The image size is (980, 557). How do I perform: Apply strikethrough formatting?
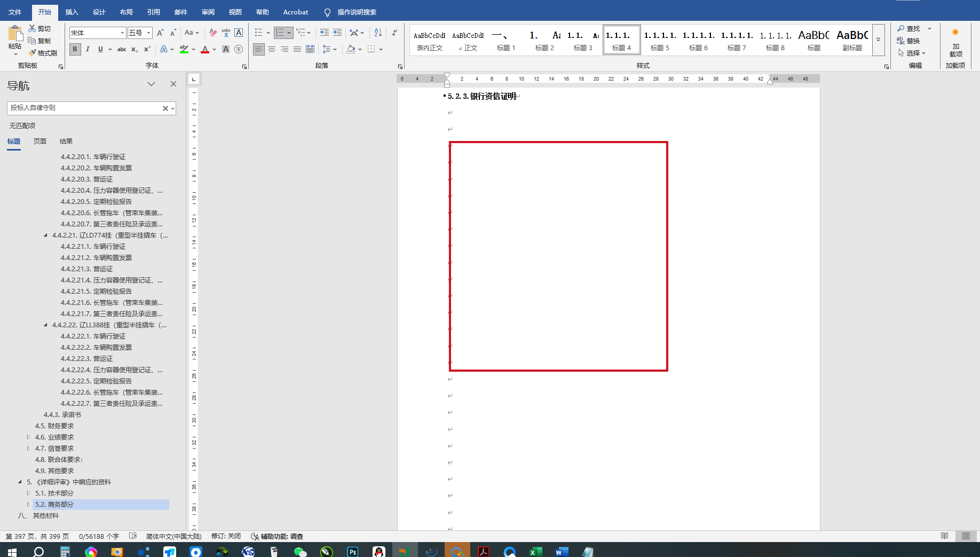pyautogui.click(x=122, y=49)
